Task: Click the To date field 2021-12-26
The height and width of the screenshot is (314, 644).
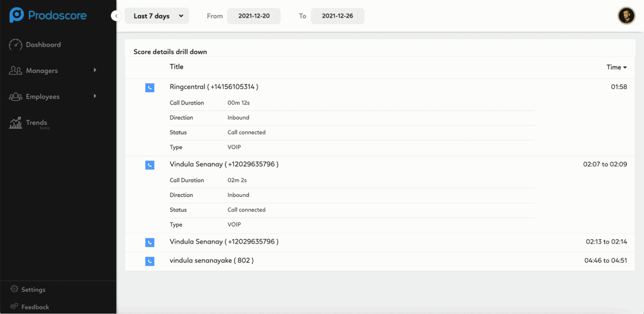Action: [337, 16]
